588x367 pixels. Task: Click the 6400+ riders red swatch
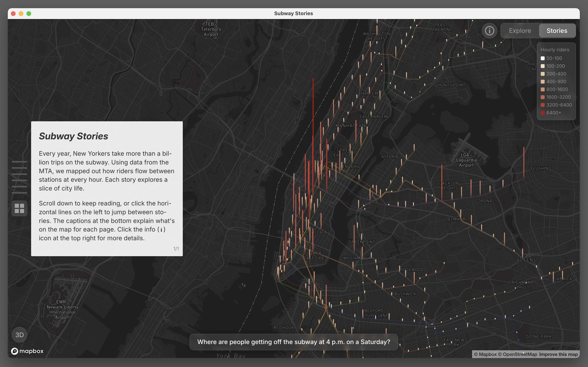[543, 113]
